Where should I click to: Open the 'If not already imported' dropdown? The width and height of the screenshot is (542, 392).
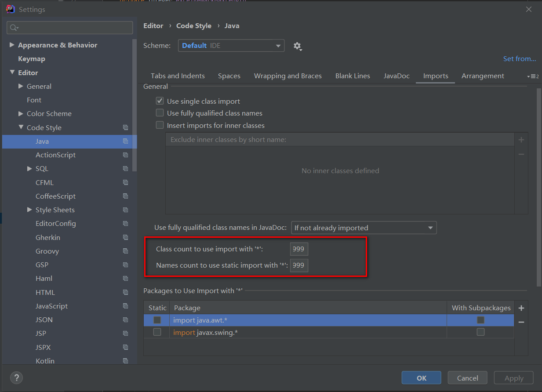coord(364,228)
